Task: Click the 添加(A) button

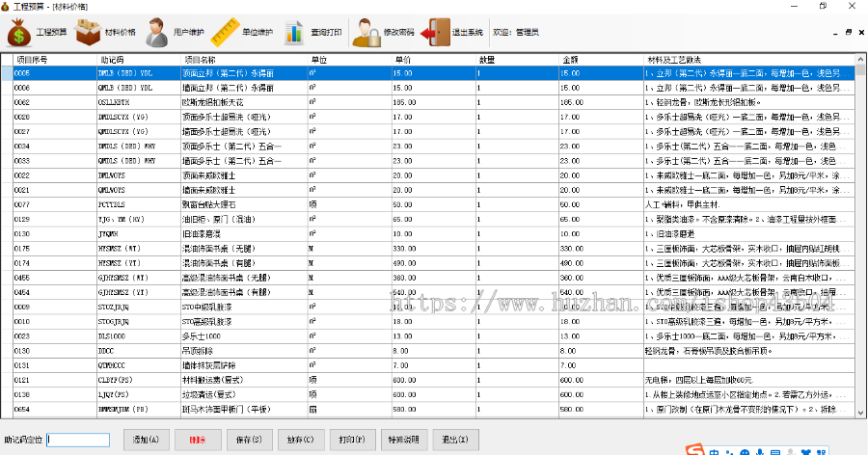Action: 147,440
